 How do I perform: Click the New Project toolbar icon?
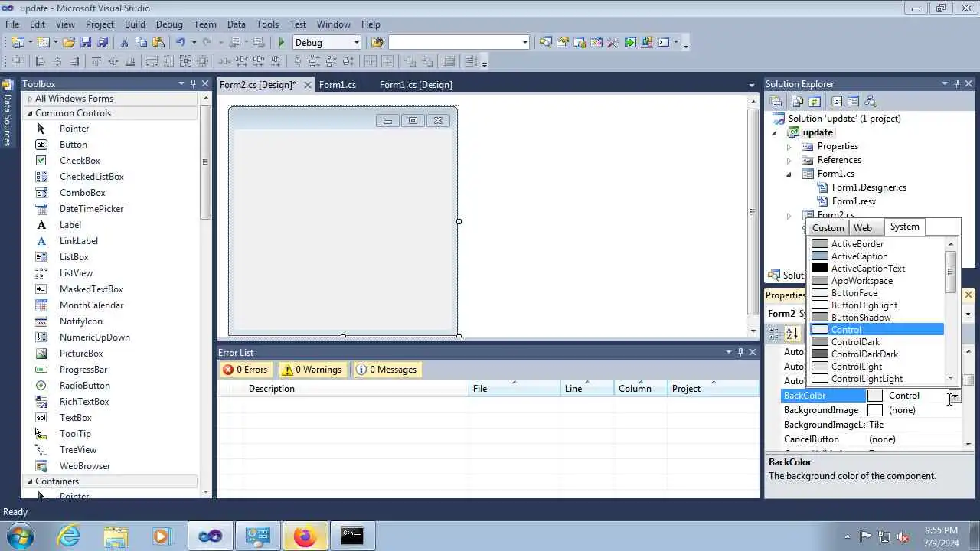[x=18, y=43]
